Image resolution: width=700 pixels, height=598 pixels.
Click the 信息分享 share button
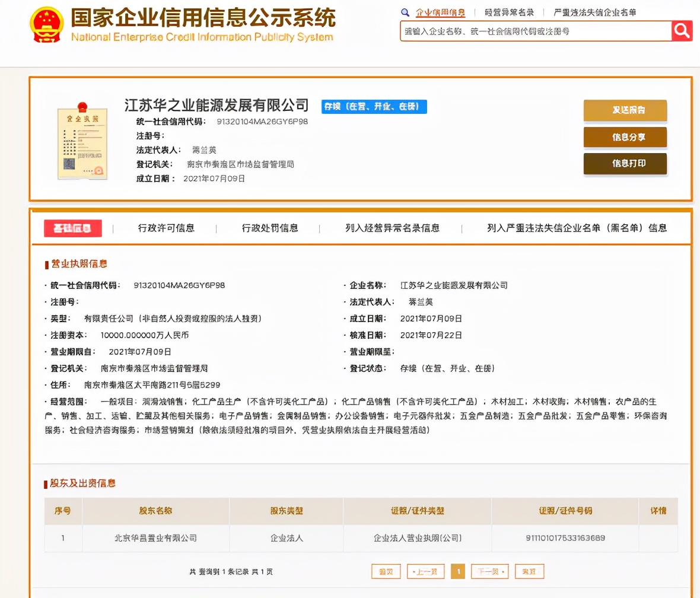[x=625, y=137]
